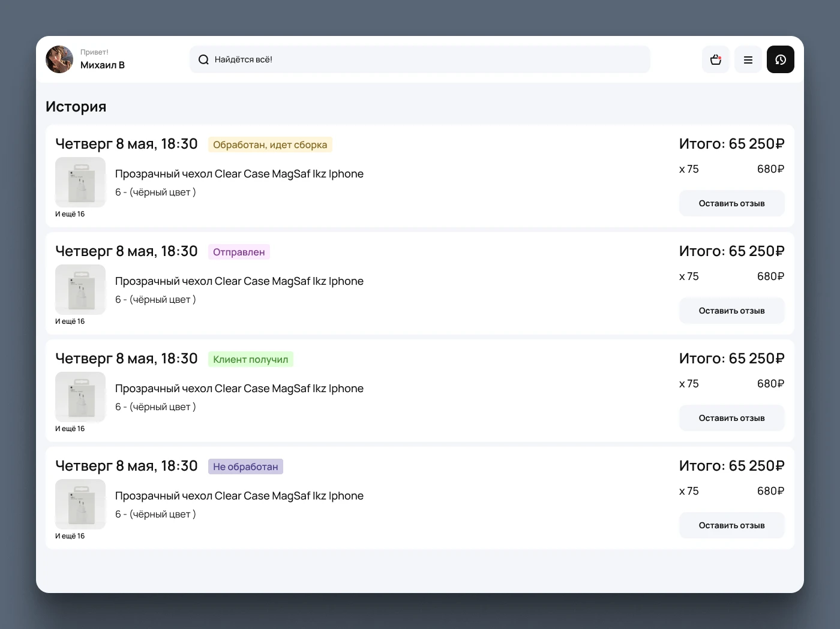Expand "И ещё 16" in the "Обработан, идет сборка" order

point(70,214)
